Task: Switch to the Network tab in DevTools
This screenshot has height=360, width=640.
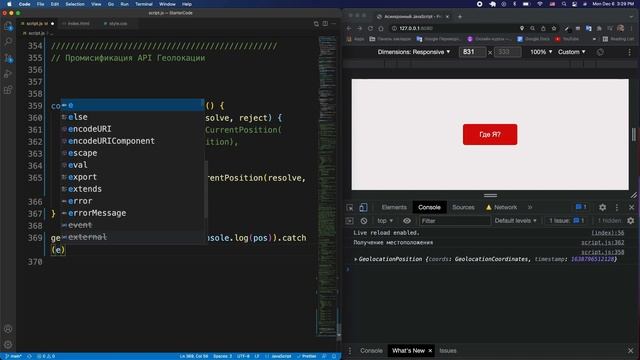Action: [501, 207]
